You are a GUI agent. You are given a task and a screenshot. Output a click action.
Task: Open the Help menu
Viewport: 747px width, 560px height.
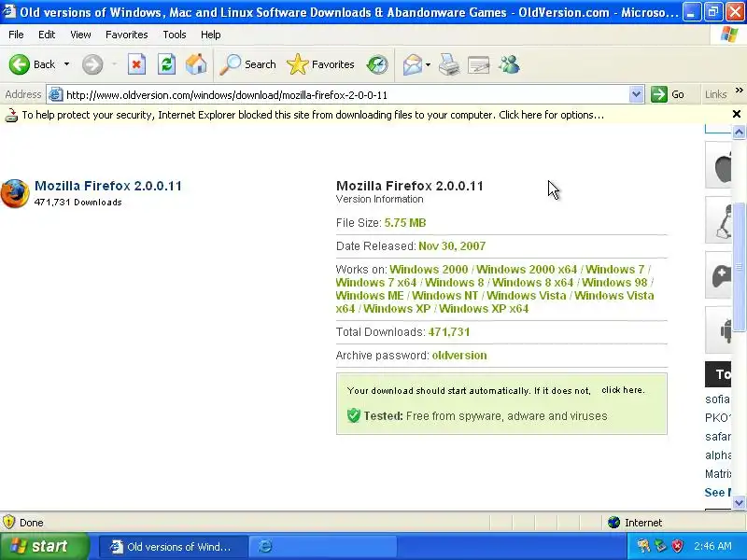(x=210, y=35)
